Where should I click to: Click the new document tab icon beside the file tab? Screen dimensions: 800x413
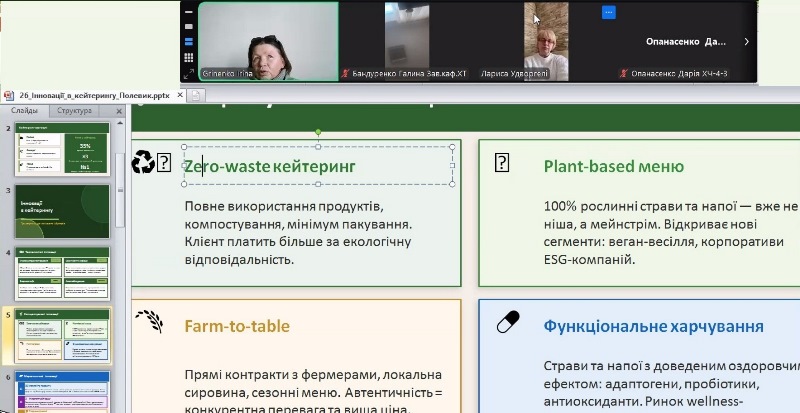tap(197, 95)
